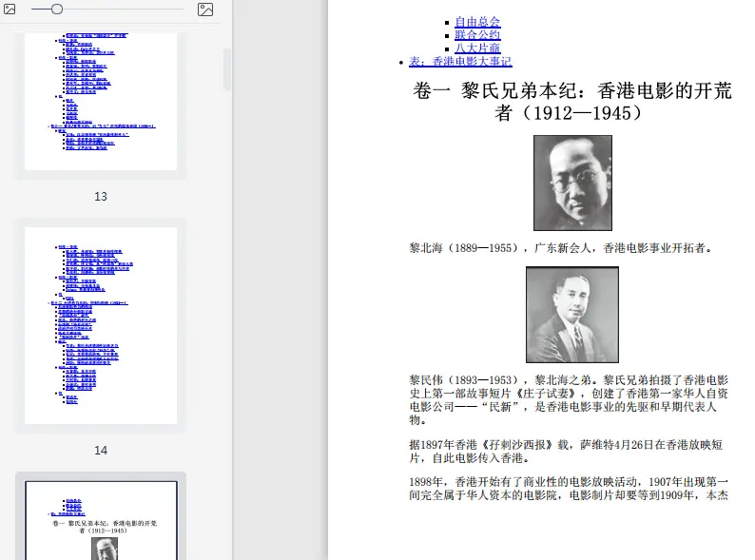This screenshot has width=755, height=560.
Task: Adjust the thumbnail size slider handle
Action: pyautogui.click(x=57, y=9)
